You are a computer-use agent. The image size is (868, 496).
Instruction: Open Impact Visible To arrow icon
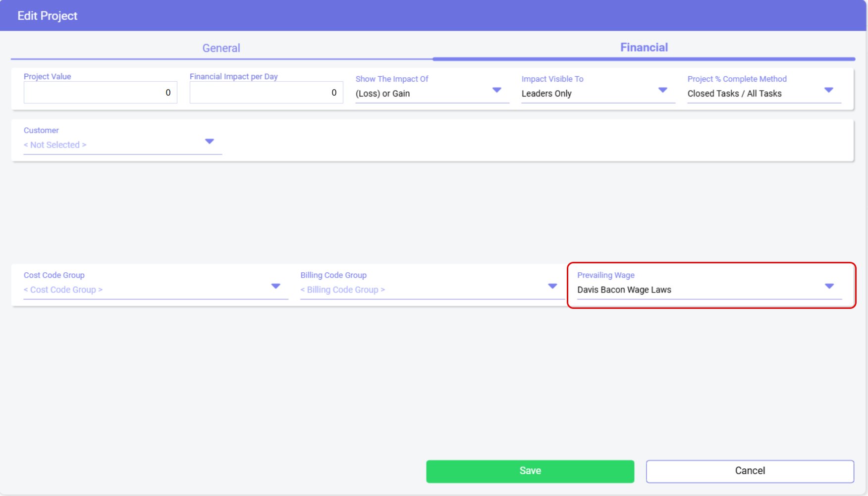[663, 90]
